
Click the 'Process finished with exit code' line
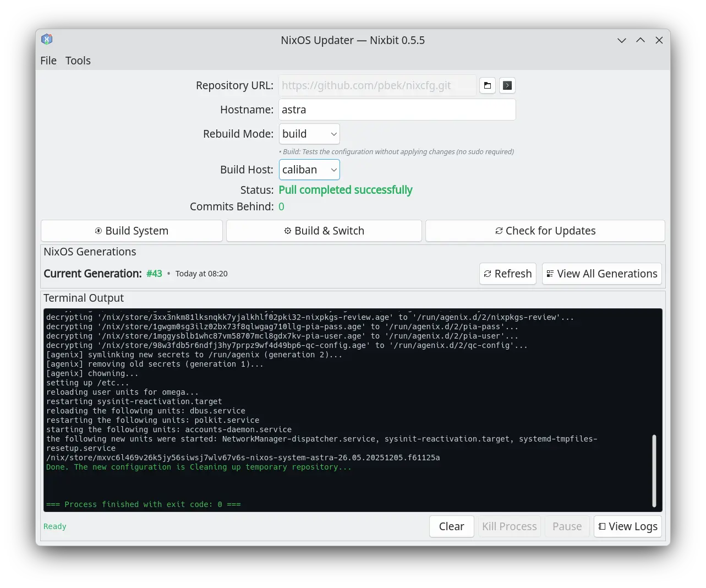[x=144, y=504]
